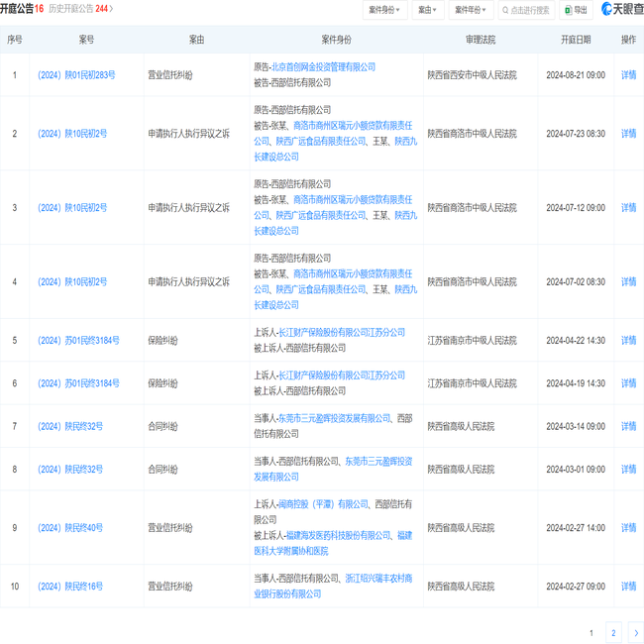The height and width of the screenshot is (644, 644).
Task: Select date cell 2024-08-21 09:00
Action: 576,75
